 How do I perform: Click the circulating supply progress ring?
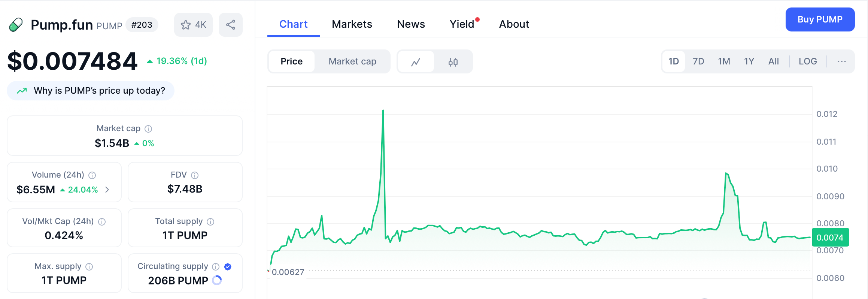[x=217, y=280]
